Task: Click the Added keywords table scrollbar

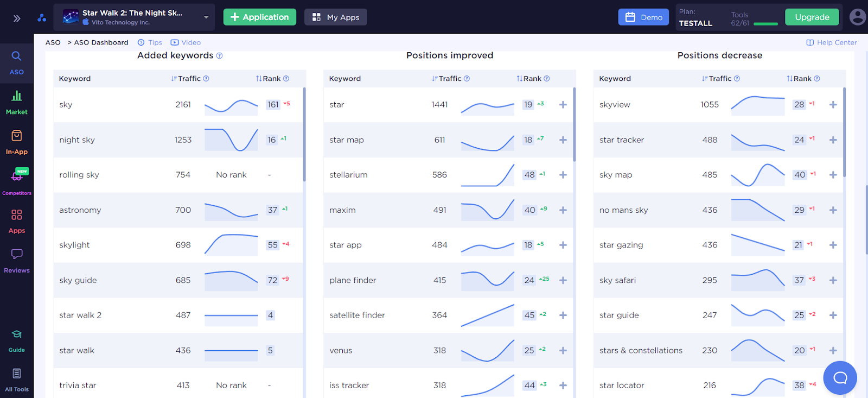Action: 304,134
